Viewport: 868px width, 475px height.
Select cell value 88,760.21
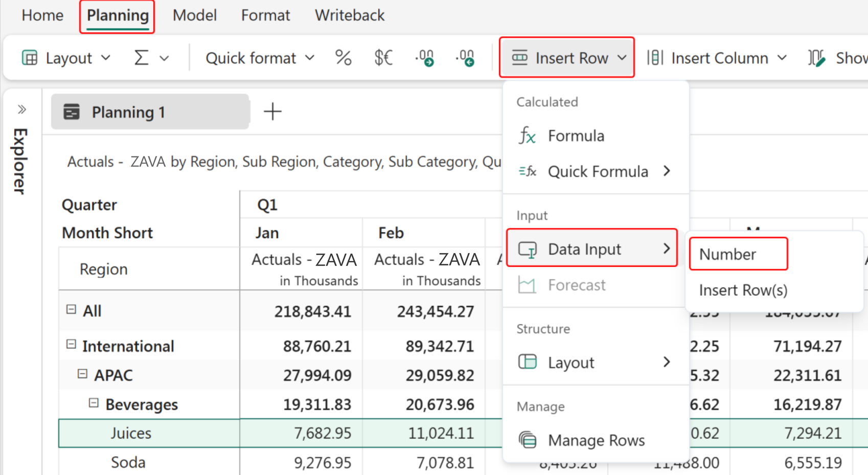(x=317, y=346)
